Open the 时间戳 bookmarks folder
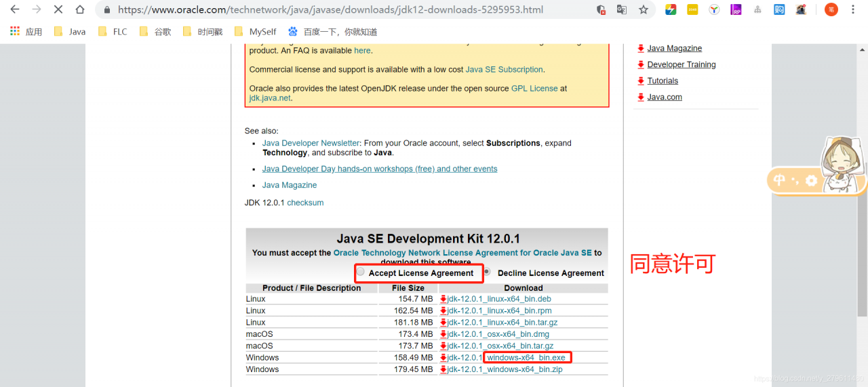Screen dimensions: 868x387 [203, 32]
